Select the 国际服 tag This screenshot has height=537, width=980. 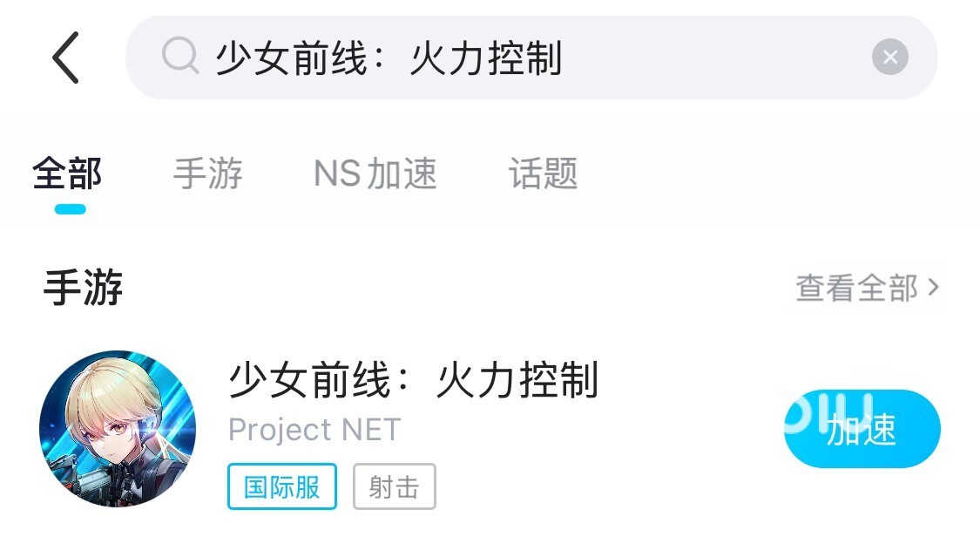point(281,486)
